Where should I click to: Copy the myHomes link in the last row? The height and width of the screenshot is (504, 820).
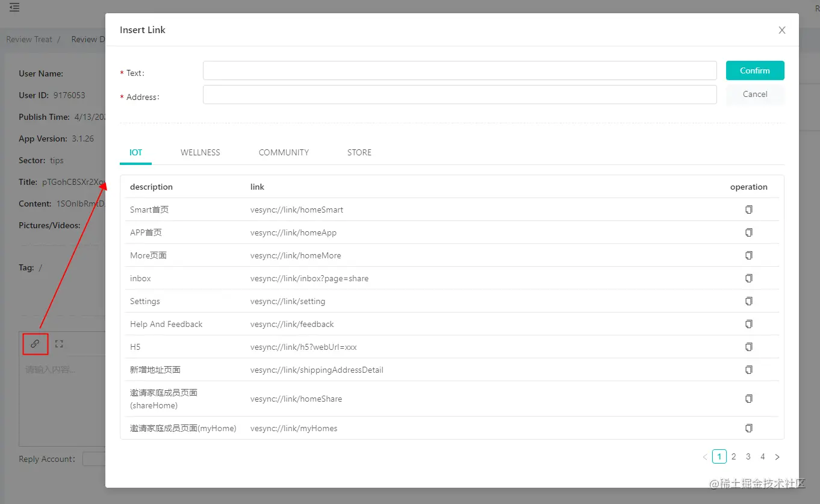click(x=748, y=428)
